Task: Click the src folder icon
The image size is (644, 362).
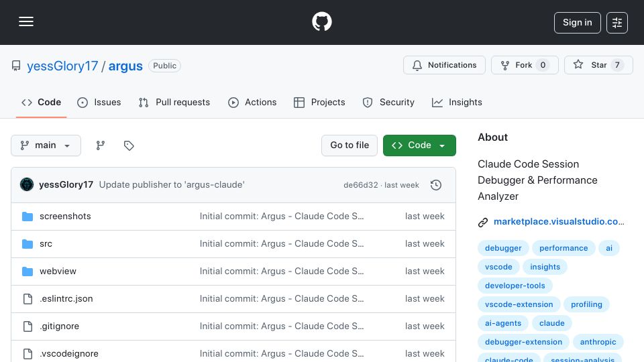Action: tap(28, 244)
